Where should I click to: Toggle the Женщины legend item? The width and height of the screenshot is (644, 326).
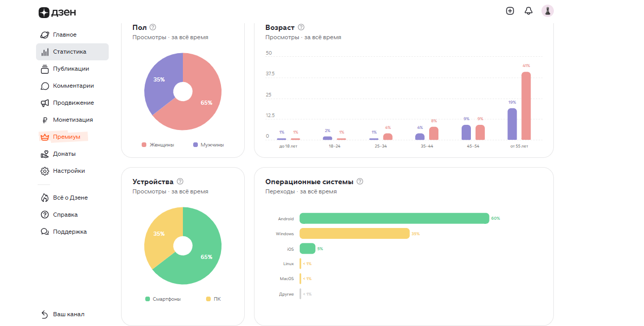pyautogui.click(x=158, y=145)
